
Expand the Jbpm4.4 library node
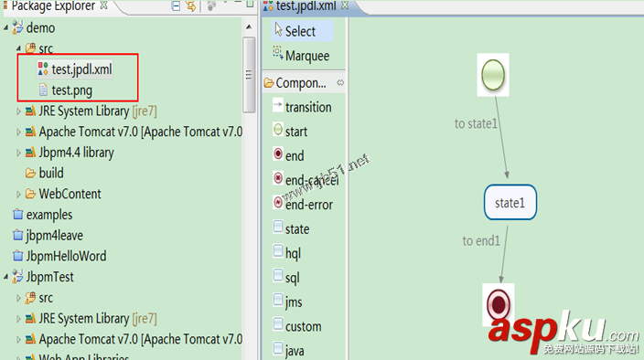tap(18, 153)
